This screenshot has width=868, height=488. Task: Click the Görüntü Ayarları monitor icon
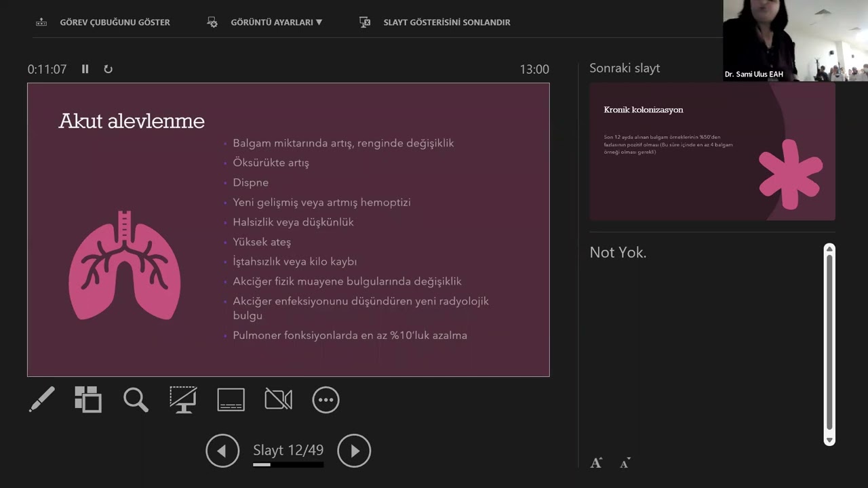(x=212, y=22)
